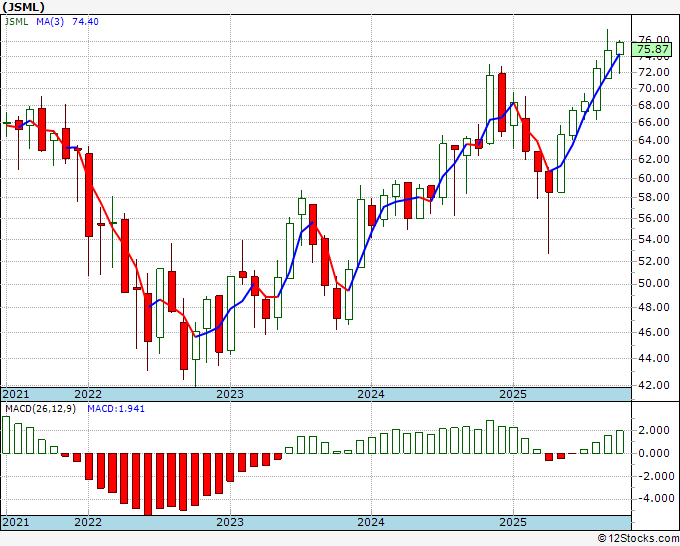The image size is (680, 546).
Task: Select the MA(3) indicator label
Action: (50, 21)
